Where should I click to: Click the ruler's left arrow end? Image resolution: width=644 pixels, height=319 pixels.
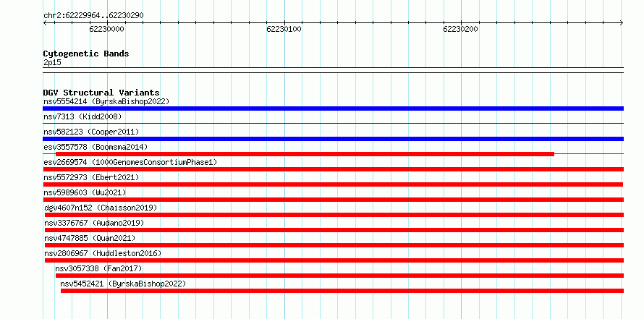pos(45,23)
